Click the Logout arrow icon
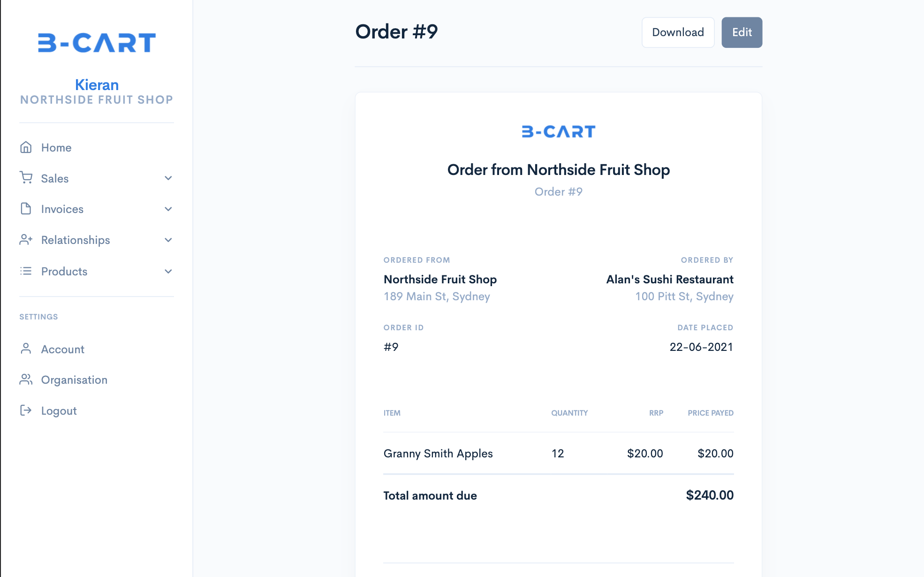Screen dimensions: 924x577 [26, 410]
